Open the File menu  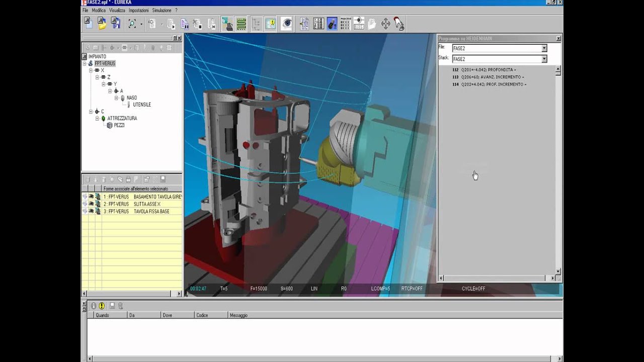tap(86, 10)
